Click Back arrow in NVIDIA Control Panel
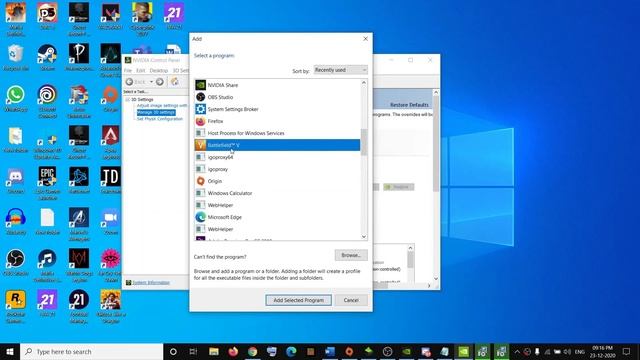Image resolution: width=640 pixels, height=360 pixels. (129, 82)
